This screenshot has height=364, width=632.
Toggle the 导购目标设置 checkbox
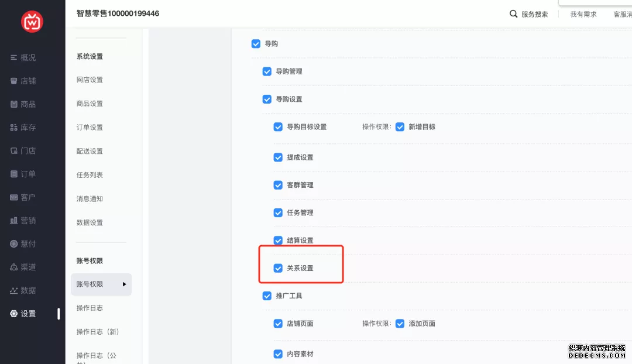click(x=278, y=127)
